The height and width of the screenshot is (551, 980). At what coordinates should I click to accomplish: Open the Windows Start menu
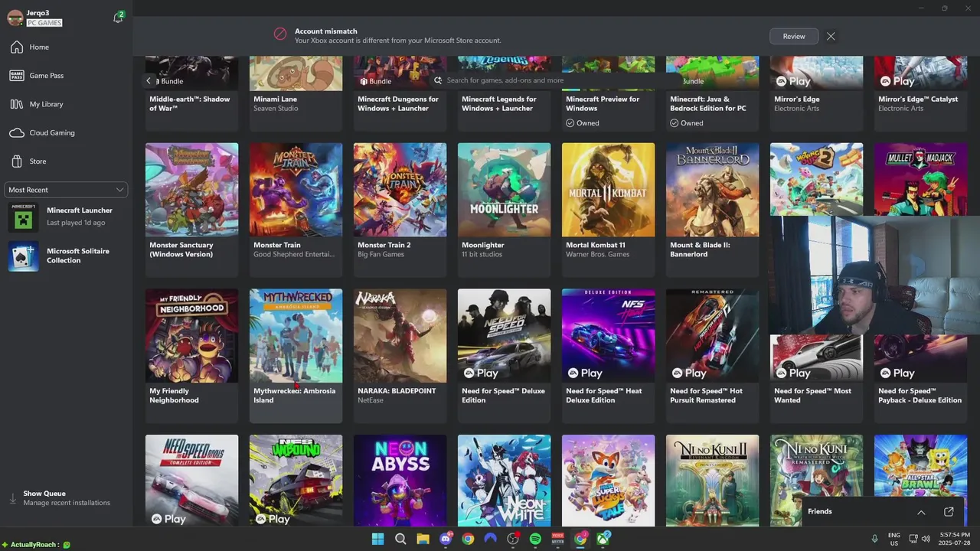(x=377, y=539)
